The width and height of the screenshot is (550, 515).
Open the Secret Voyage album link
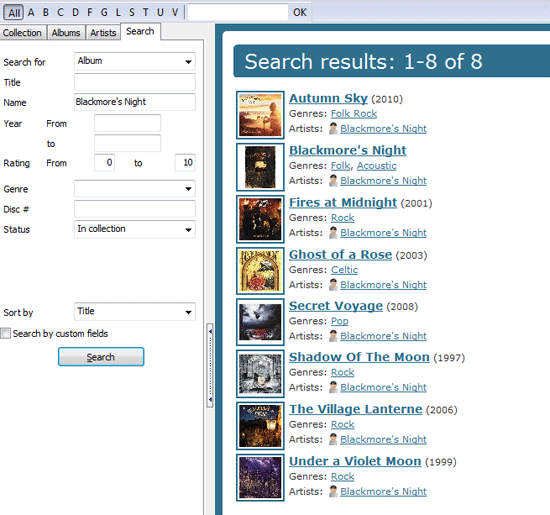coord(336,306)
